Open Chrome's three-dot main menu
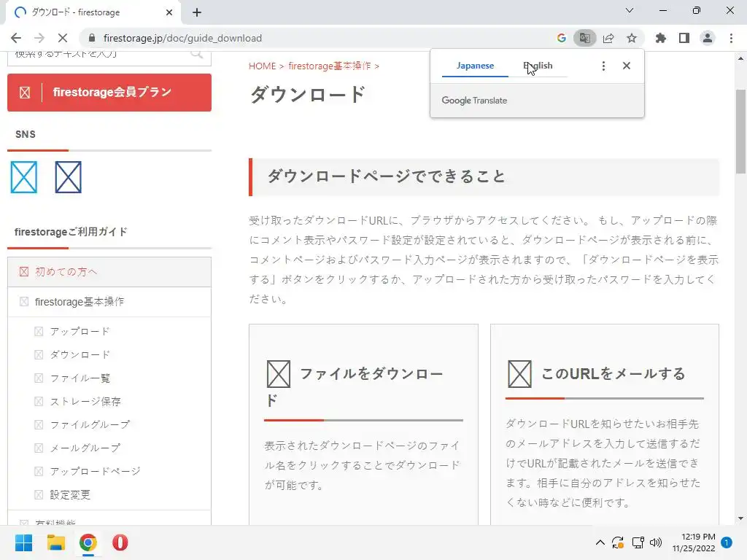The height and width of the screenshot is (560, 747). (731, 38)
